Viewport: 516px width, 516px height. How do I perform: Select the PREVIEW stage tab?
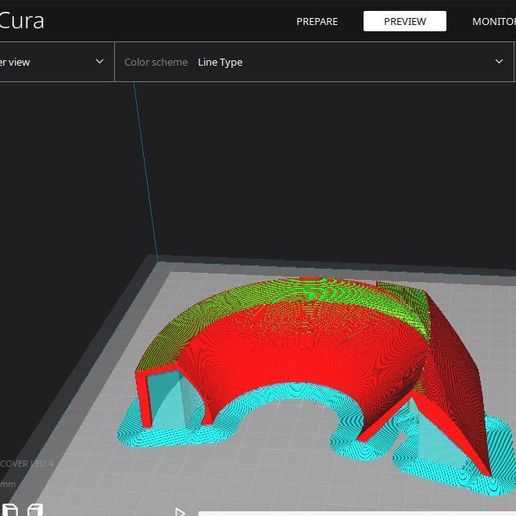[x=405, y=21]
